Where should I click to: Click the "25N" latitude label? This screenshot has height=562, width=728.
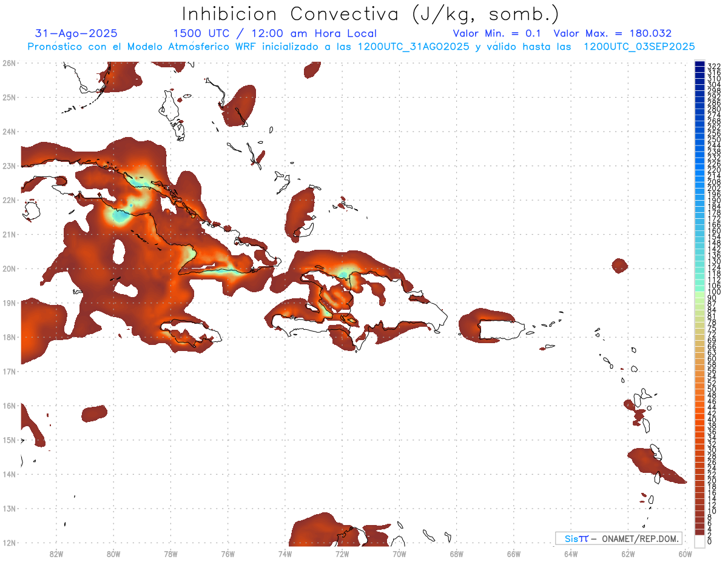(x=9, y=97)
